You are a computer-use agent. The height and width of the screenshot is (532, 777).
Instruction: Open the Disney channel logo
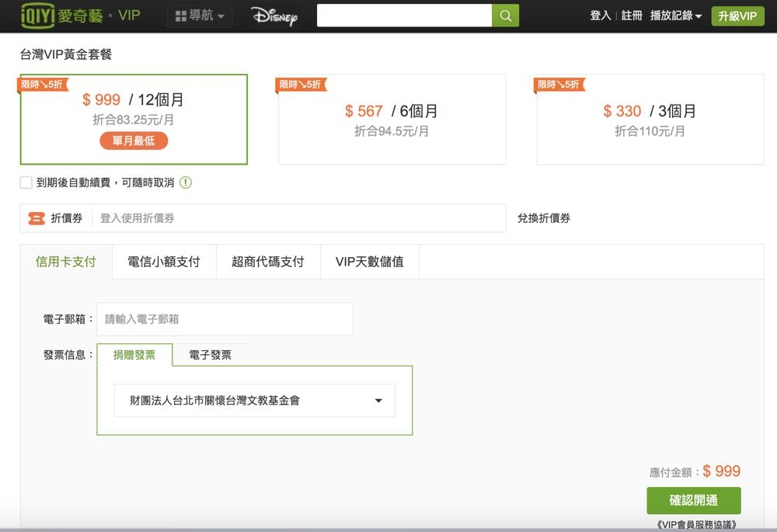274,16
